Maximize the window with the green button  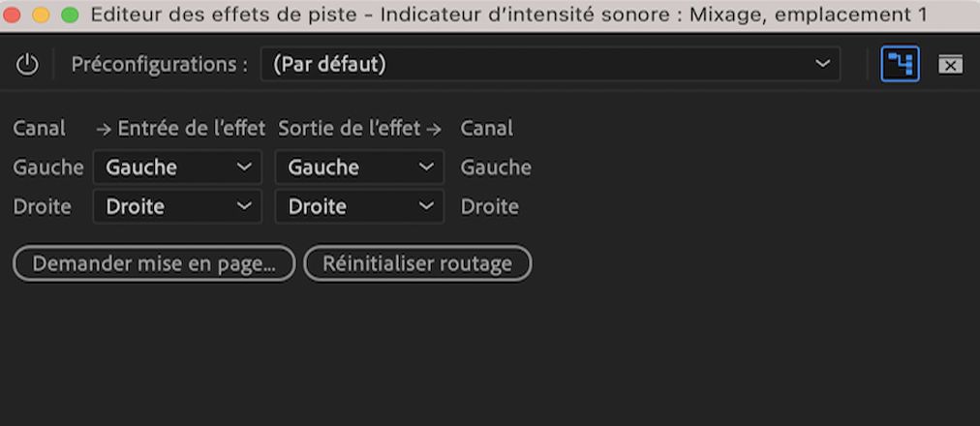69,15
